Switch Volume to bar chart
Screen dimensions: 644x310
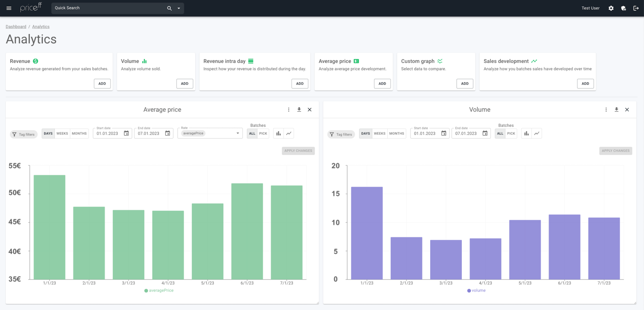click(x=526, y=133)
